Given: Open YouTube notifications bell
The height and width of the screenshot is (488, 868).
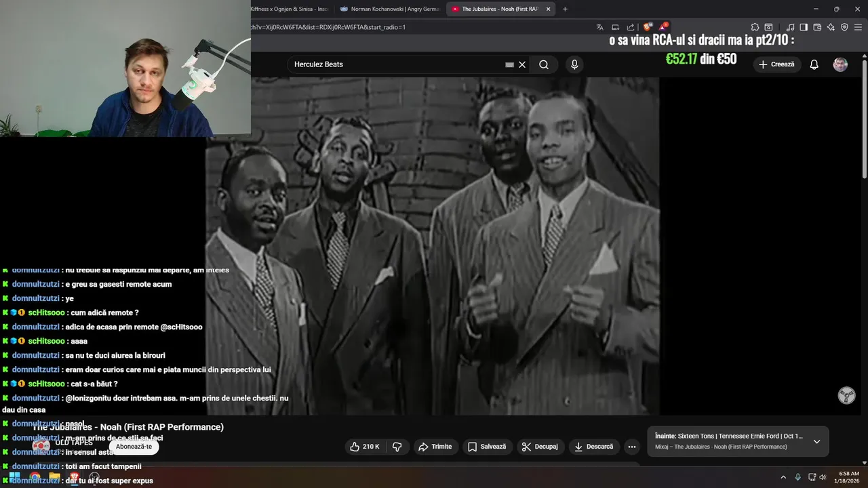Looking at the screenshot, I should (814, 64).
